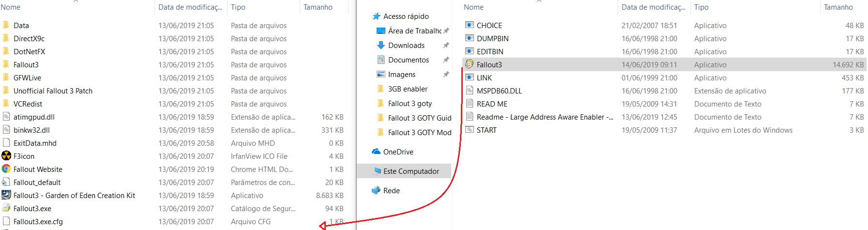Select the GFWLive folder icon
Image resolution: width=868 pixels, height=230 pixels.
tap(6, 77)
